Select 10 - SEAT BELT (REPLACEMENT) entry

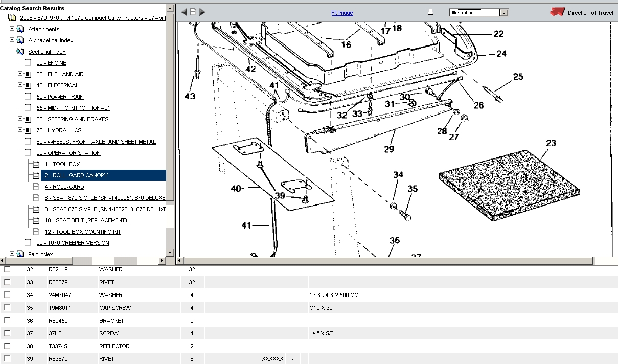pos(85,220)
